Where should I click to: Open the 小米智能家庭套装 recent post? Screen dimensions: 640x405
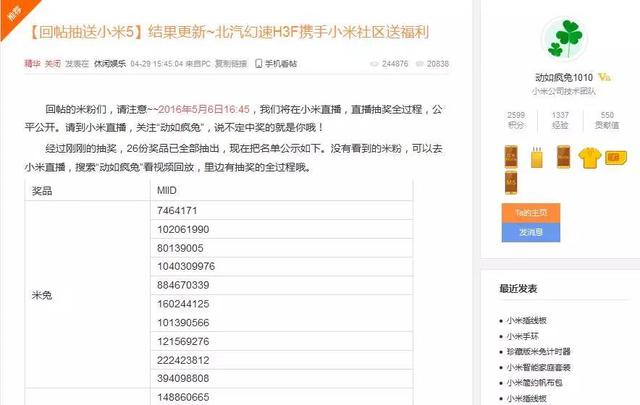tap(538, 367)
